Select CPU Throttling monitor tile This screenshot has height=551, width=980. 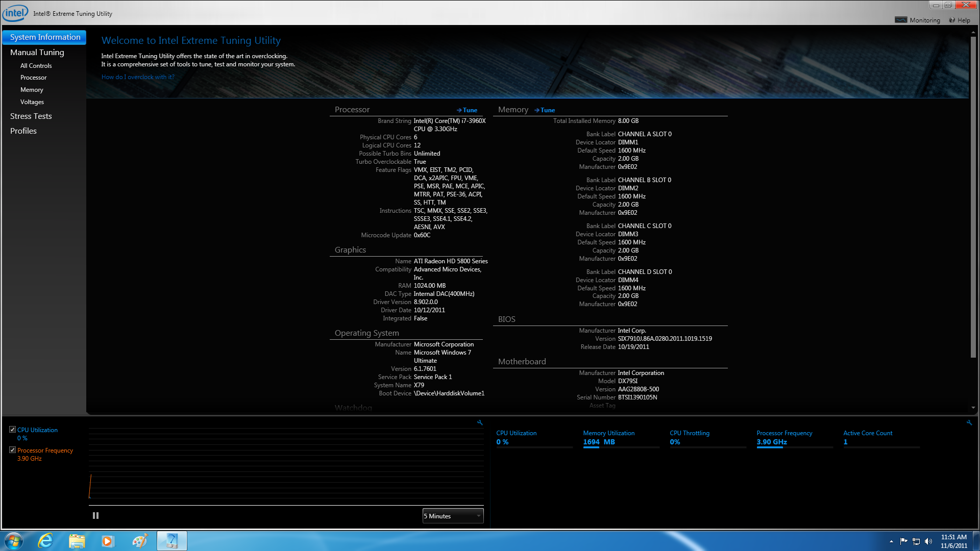[708, 439]
